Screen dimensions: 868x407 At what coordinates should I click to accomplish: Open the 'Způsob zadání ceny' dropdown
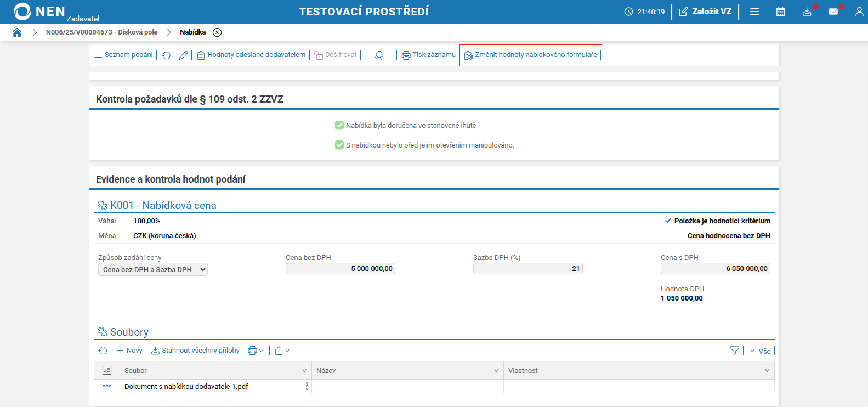(x=152, y=269)
